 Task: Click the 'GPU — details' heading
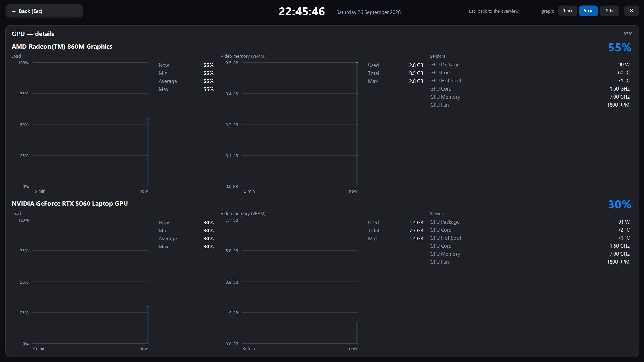coord(33,34)
